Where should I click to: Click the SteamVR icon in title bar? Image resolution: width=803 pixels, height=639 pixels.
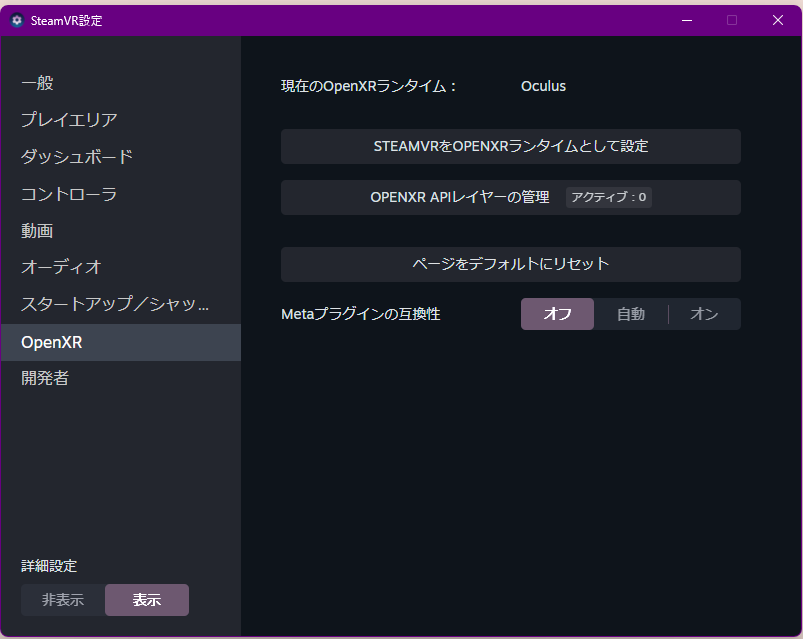(17, 20)
